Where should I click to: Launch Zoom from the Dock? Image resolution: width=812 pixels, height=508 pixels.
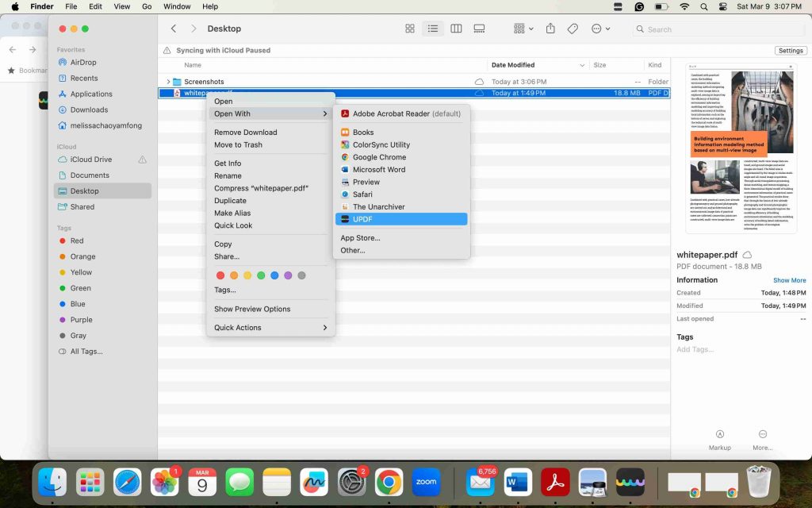[427, 482]
